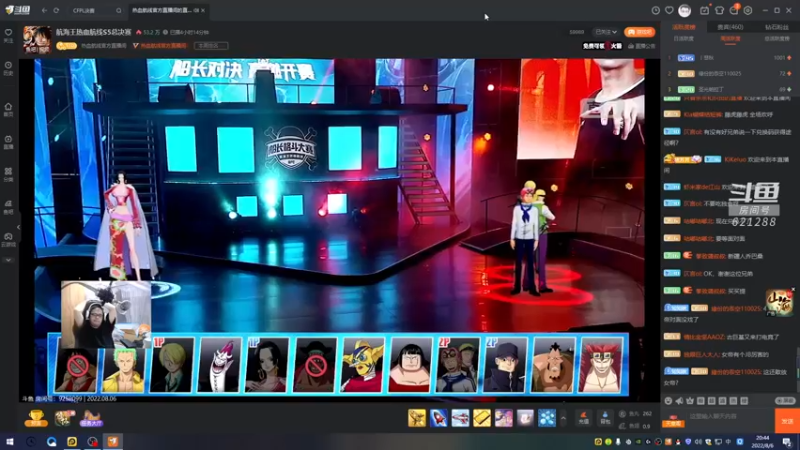Click rank 2 user ending 110025
Screen dimensions: 800x450
(730, 73)
